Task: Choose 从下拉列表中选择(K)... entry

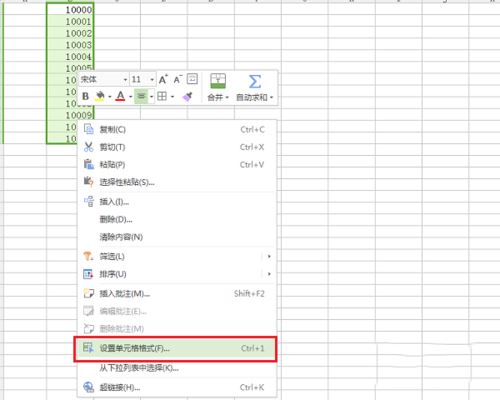Action: [177, 368]
